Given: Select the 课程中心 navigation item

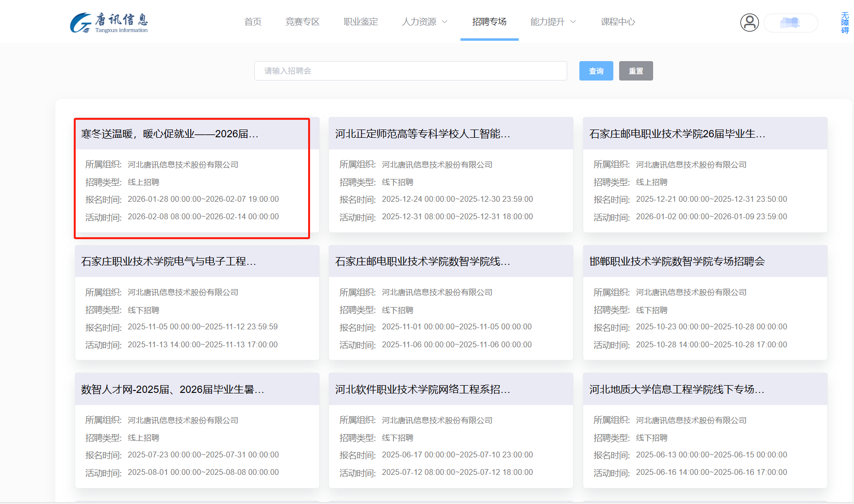Looking at the screenshot, I should coord(617,21).
